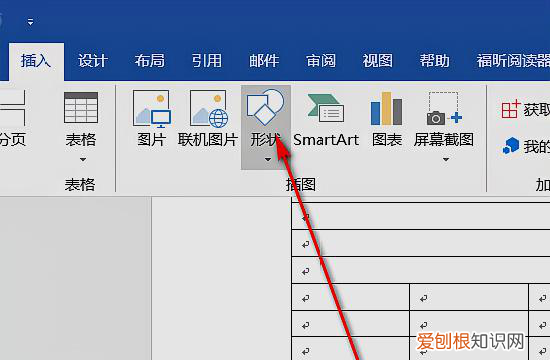The image size is (550, 360).
Task: Click the Chart (图表) icon
Action: pos(387,109)
